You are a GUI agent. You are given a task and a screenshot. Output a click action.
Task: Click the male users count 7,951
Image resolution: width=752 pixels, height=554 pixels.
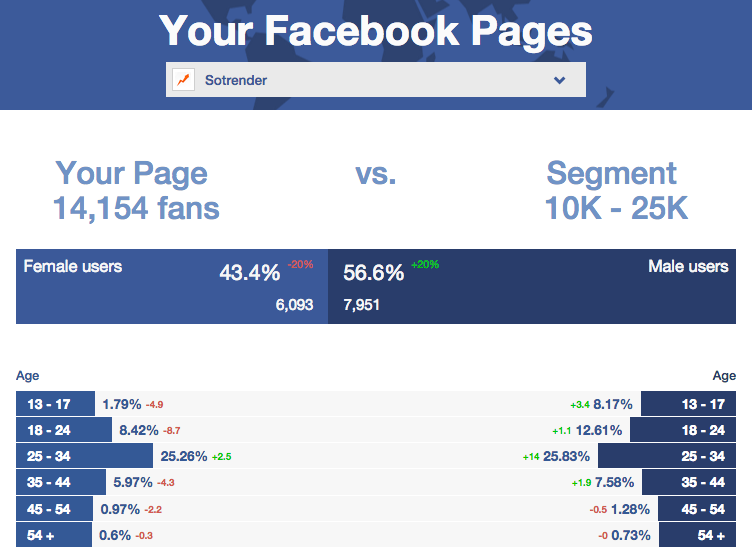361,305
